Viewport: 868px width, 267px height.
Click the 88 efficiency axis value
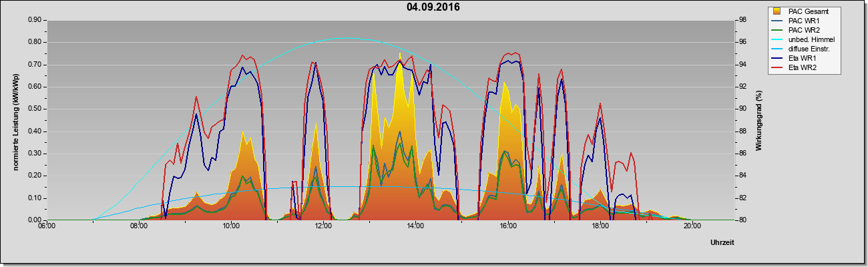[742, 131]
